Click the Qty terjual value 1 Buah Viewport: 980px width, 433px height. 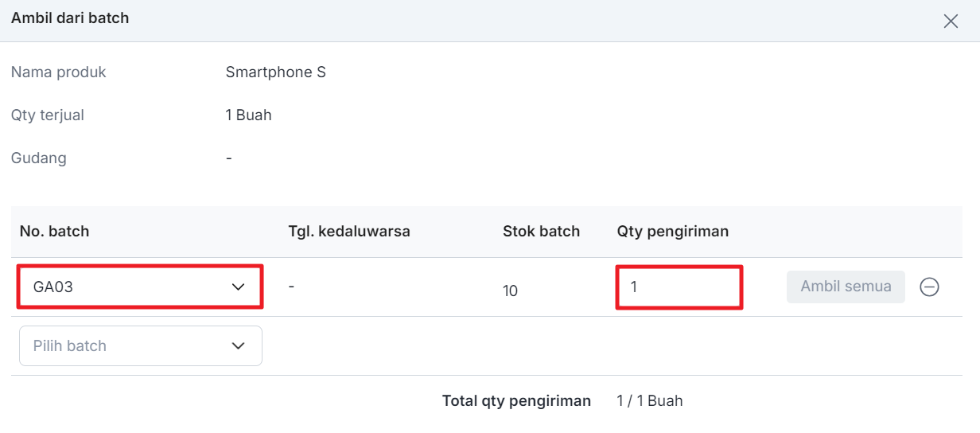249,115
